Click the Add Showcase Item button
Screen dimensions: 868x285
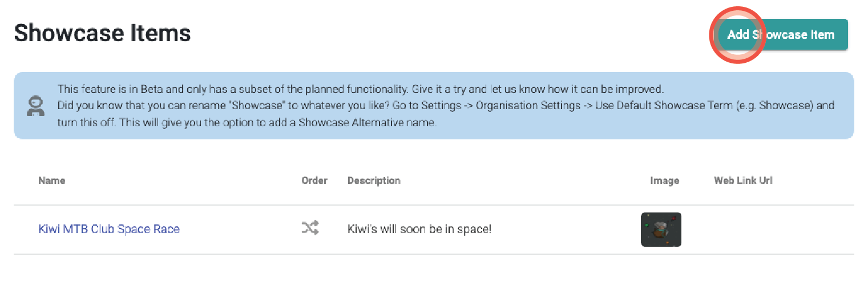tap(781, 35)
